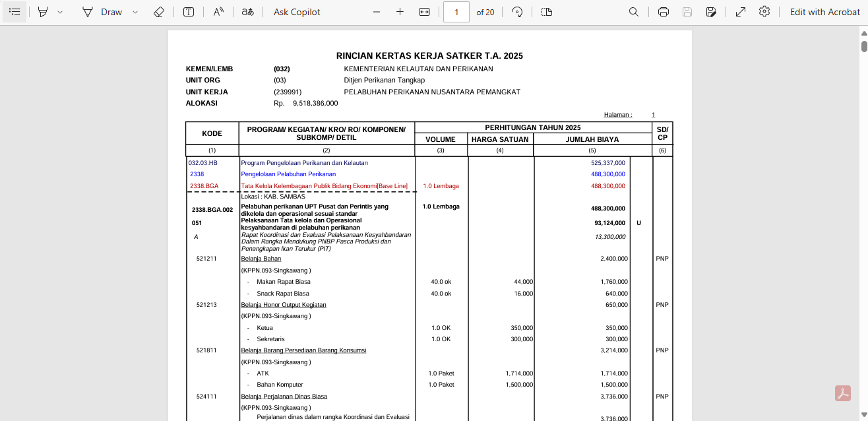The image size is (868, 421).
Task: Start Read aloud
Action: [x=218, y=12]
